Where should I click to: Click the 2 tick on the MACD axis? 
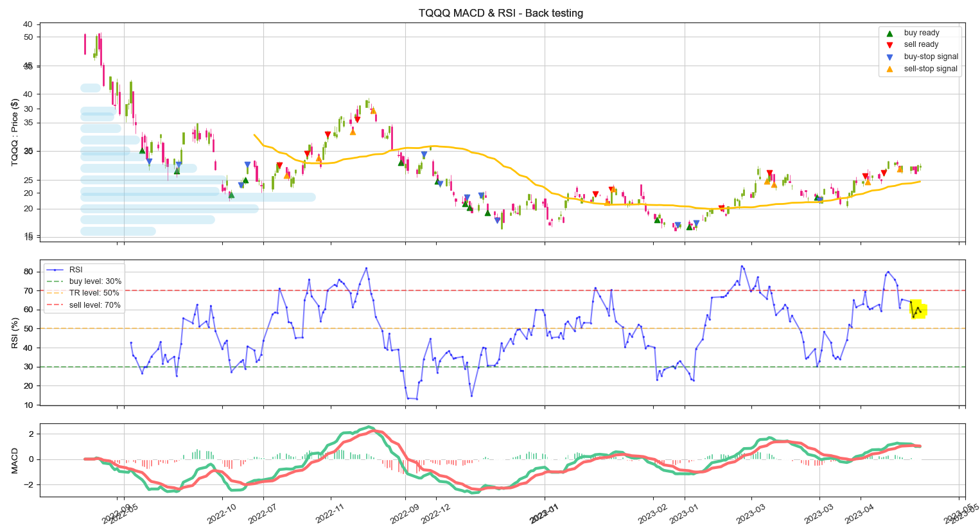pos(31,434)
